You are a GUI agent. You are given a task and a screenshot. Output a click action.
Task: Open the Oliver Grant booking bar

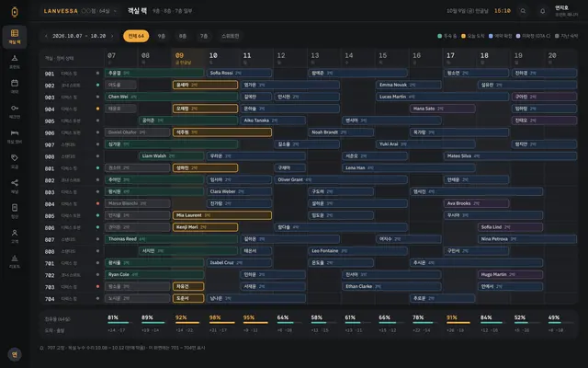click(341, 179)
